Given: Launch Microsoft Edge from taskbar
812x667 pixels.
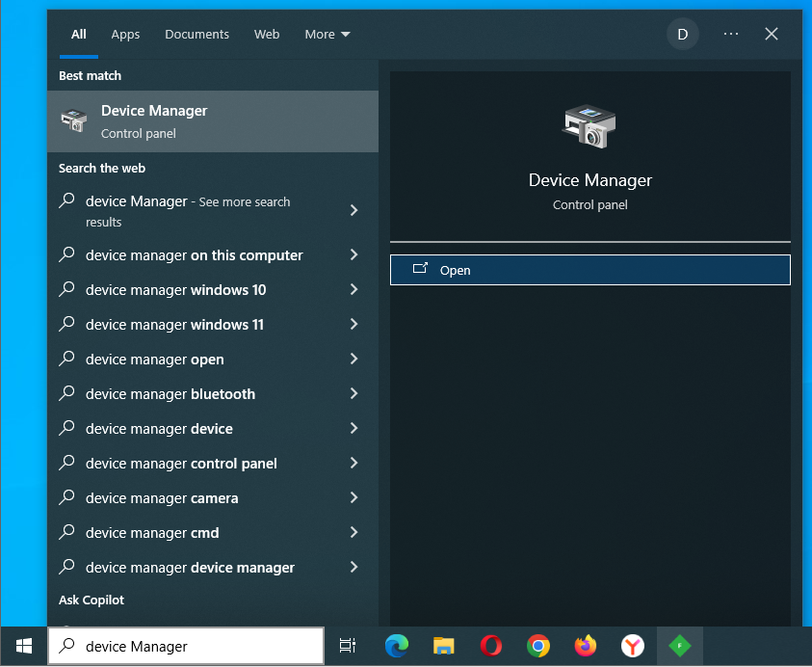Looking at the screenshot, I should [x=397, y=646].
